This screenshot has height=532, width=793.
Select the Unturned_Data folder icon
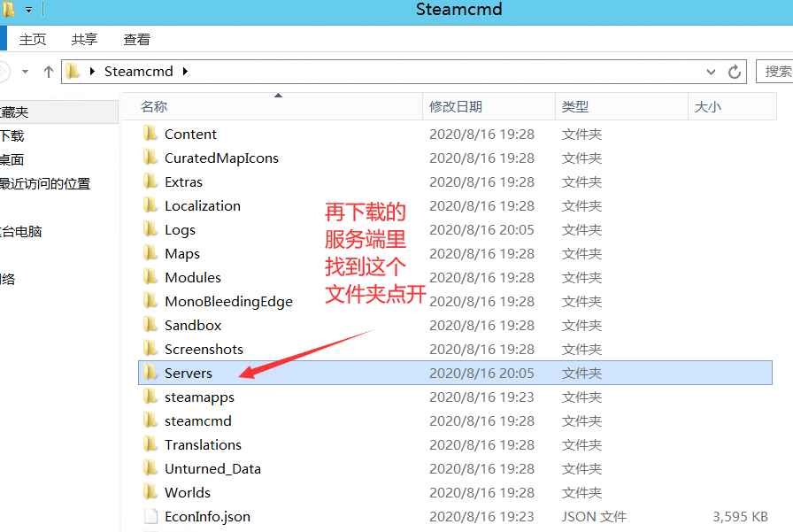(x=150, y=468)
